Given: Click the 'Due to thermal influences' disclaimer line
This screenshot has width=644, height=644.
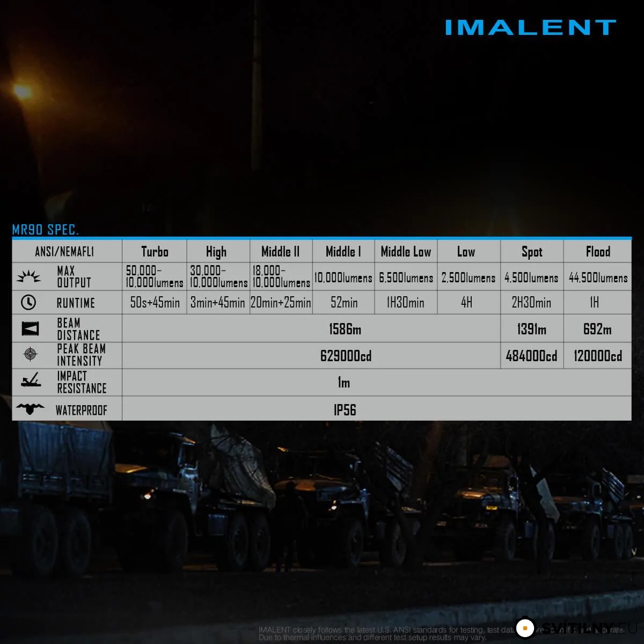Looking at the screenshot, I should pos(372,638).
